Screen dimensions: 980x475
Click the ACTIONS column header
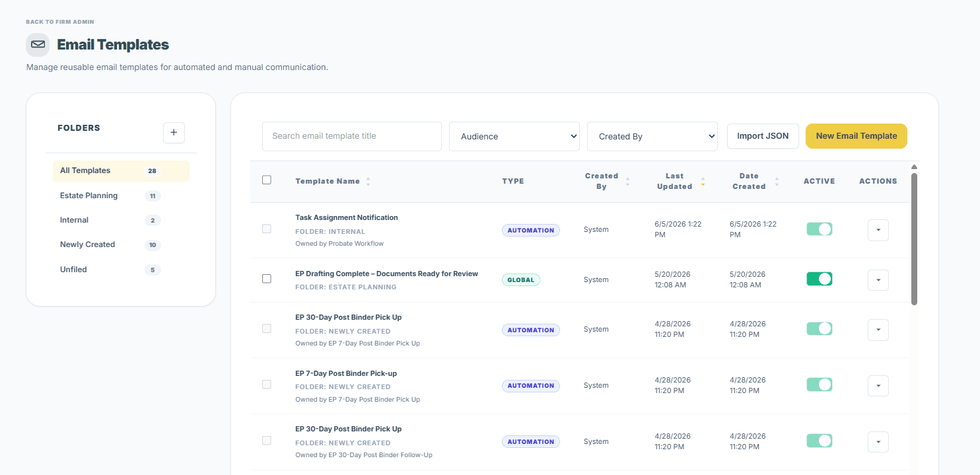coord(878,181)
